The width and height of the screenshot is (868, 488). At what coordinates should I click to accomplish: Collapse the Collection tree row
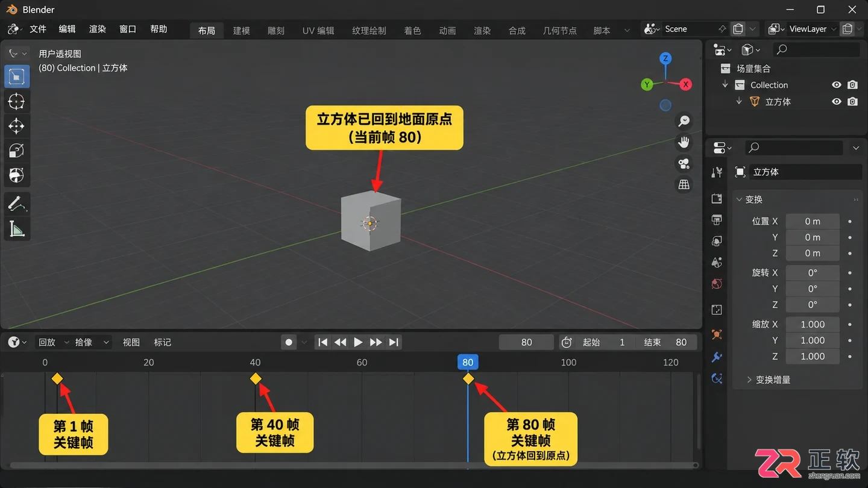pyautogui.click(x=725, y=85)
